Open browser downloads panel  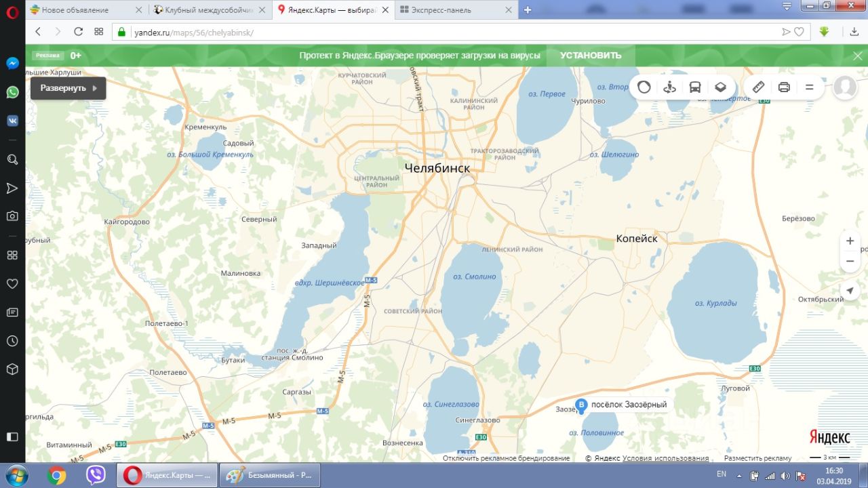(x=854, y=32)
